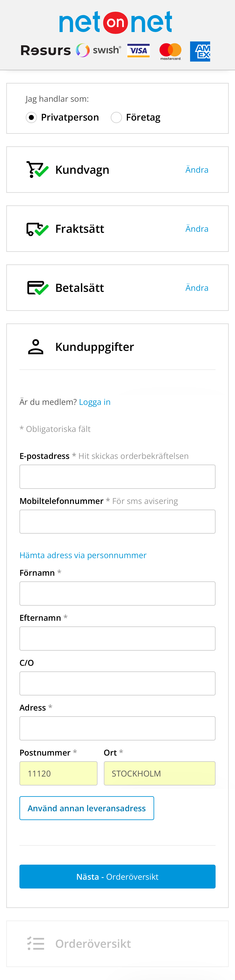Image resolution: width=235 pixels, height=980 pixels.
Task: Open Ändra for the Kundvagn section
Action: (x=197, y=170)
